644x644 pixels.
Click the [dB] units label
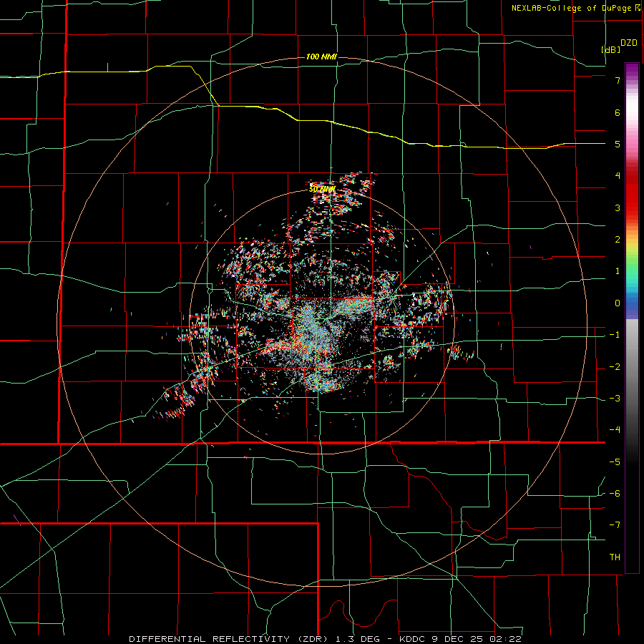pyautogui.click(x=611, y=49)
